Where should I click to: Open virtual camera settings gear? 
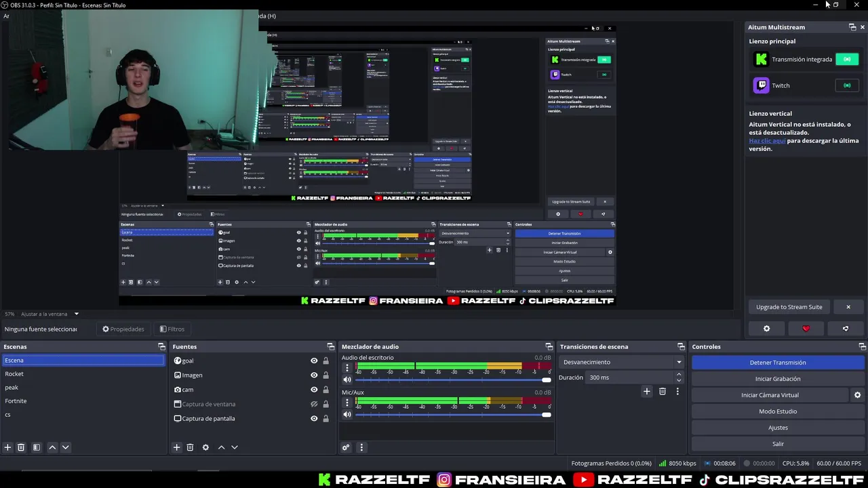(x=857, y=395)
